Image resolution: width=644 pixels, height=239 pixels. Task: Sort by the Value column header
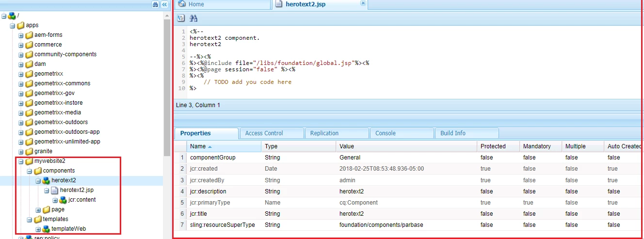pos(406,146)
